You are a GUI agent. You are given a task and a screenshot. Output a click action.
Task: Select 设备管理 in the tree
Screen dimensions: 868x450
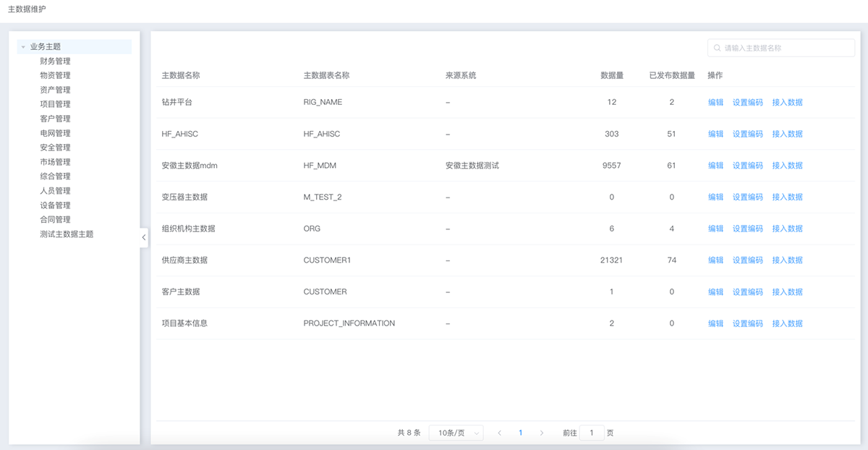(x=55, y=205)
